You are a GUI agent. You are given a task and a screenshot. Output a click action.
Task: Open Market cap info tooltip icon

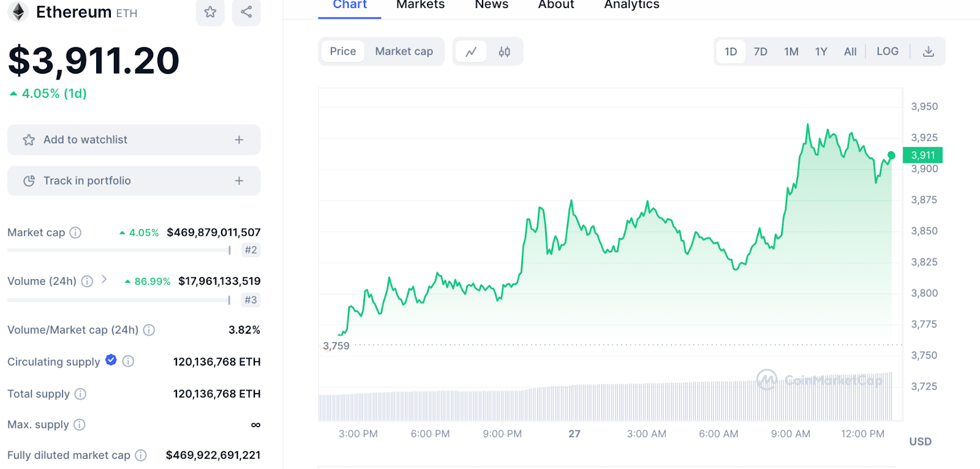coord(75,233)
